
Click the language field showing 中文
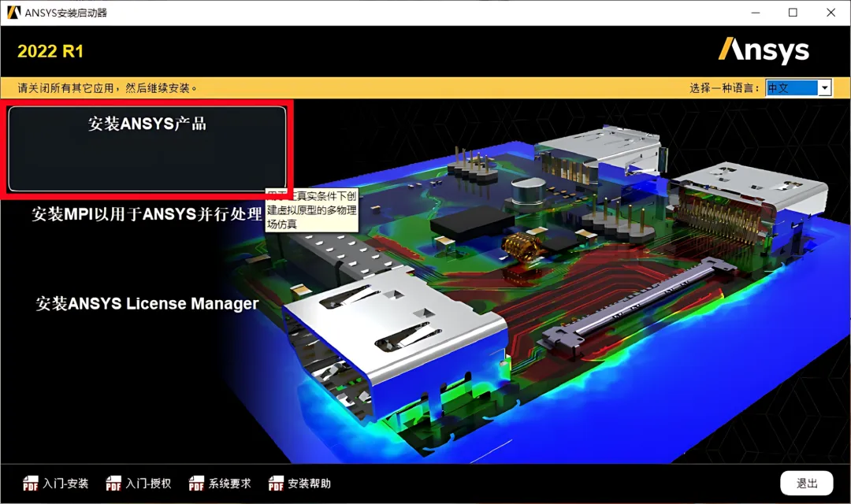tap(792, 88)
